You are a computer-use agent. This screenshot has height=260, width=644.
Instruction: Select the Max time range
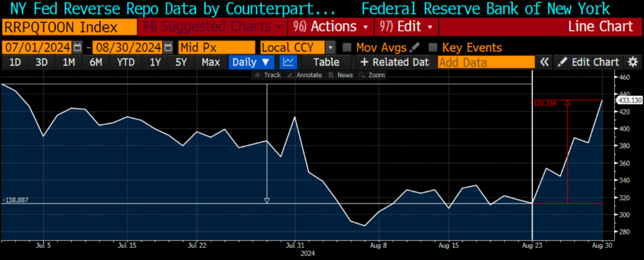pos(211,62)
